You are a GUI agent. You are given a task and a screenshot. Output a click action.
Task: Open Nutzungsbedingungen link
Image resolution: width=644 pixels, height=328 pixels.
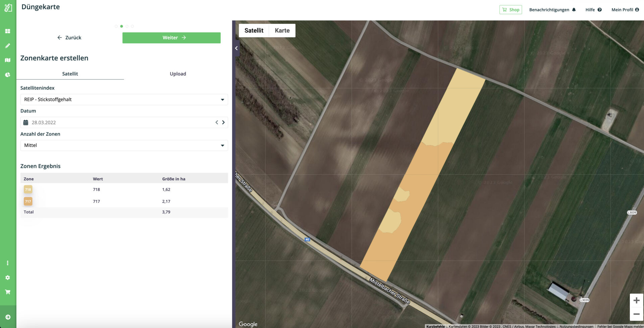[x=576, y=326]
